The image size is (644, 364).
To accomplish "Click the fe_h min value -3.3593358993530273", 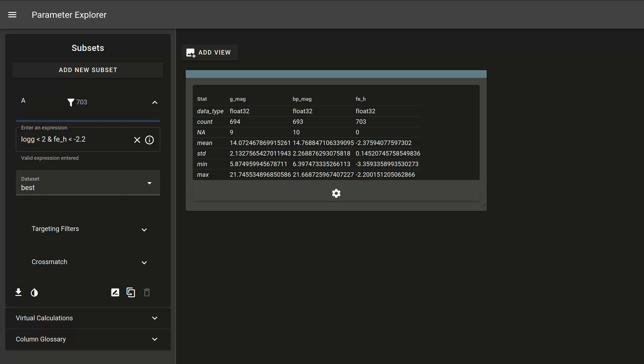I will click(x=387, y=164).
